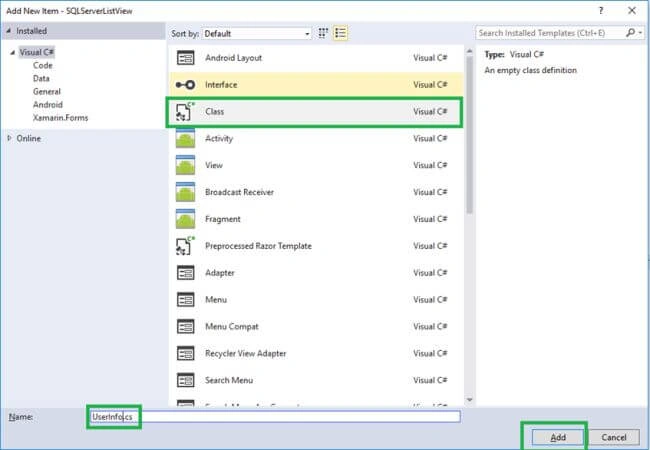Select the Activity template icon
Image resolution: width=650 pixels, height=450 pixels.
(185, 138)
